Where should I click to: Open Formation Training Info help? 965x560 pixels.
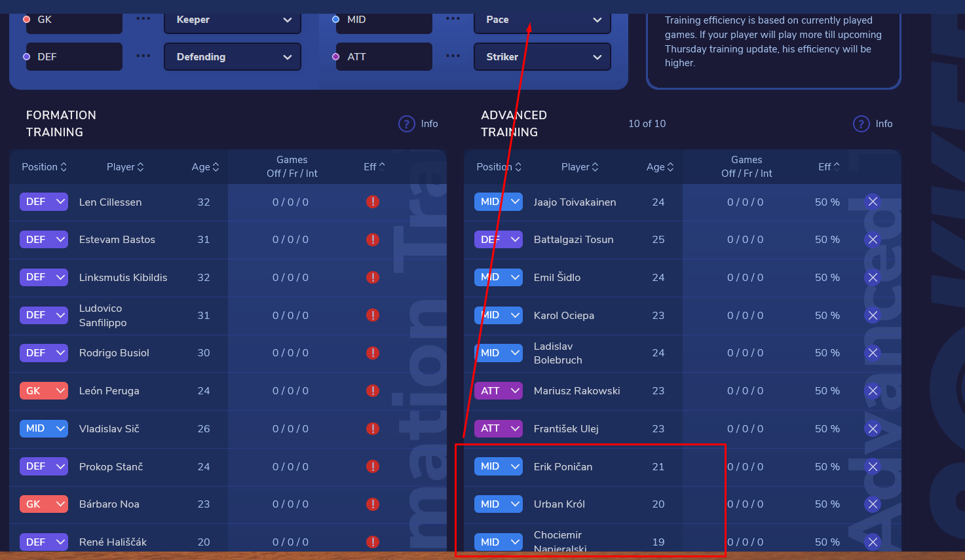(x=418, y=124)
